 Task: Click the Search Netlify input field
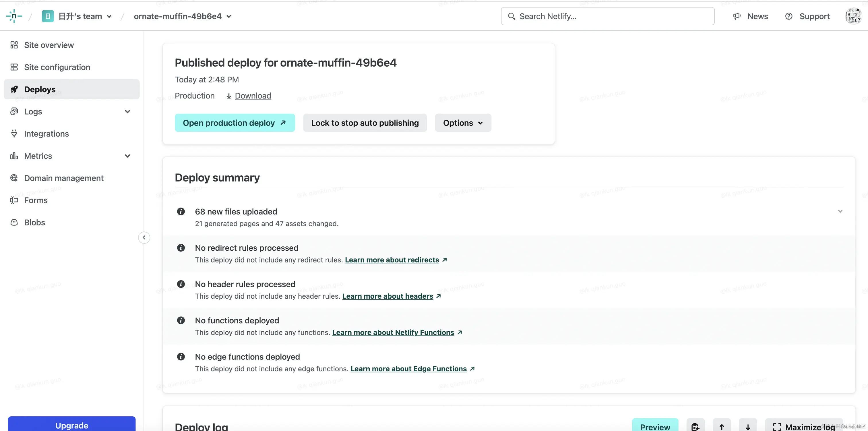pyautogui.click(x=607, y=16)
